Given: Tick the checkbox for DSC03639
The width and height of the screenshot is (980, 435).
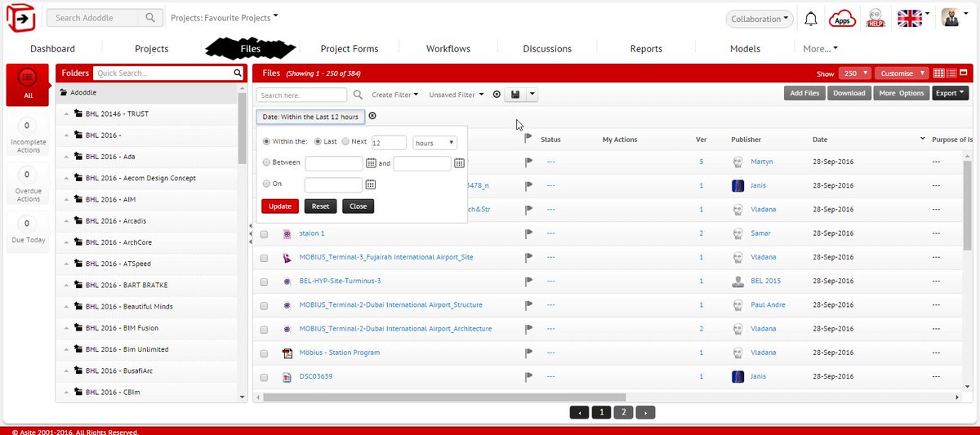Looking at the screenshot, I should [264, 378].
